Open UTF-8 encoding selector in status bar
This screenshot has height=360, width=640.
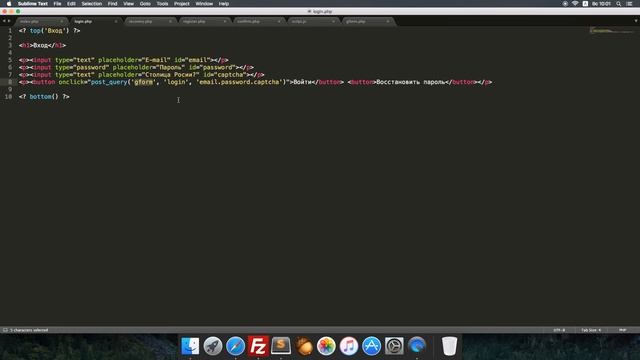559,330
